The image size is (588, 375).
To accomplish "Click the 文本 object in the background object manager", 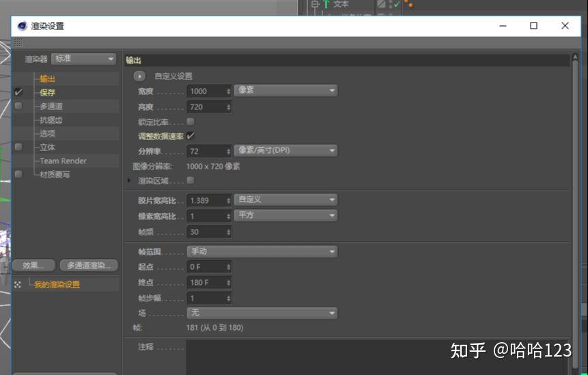I will tap(341, 4).
